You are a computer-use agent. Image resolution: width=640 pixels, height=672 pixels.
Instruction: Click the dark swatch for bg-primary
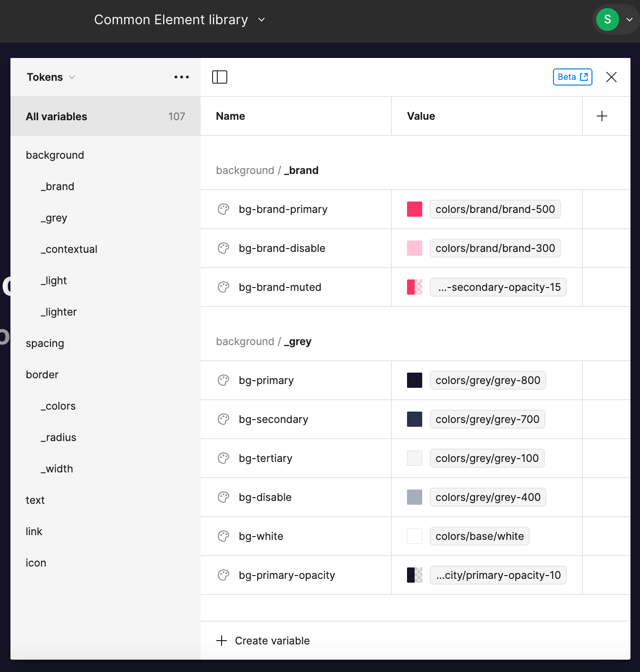click(x=415, y=380)
